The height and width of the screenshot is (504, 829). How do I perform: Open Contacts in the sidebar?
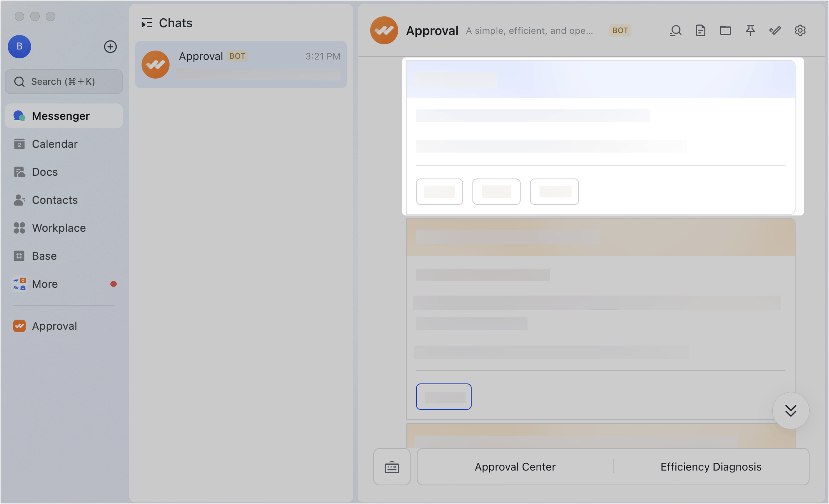[54, 200]
